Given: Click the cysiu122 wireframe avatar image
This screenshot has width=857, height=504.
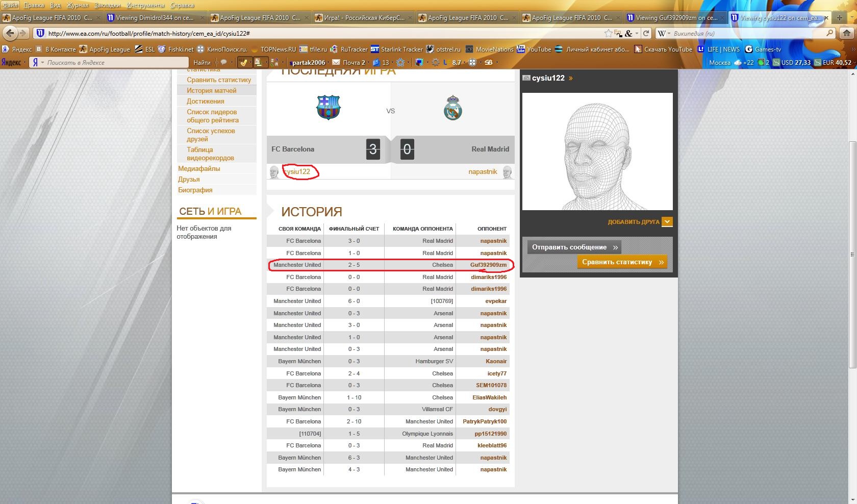Looking at the screenshot, I should click(597, 152).
